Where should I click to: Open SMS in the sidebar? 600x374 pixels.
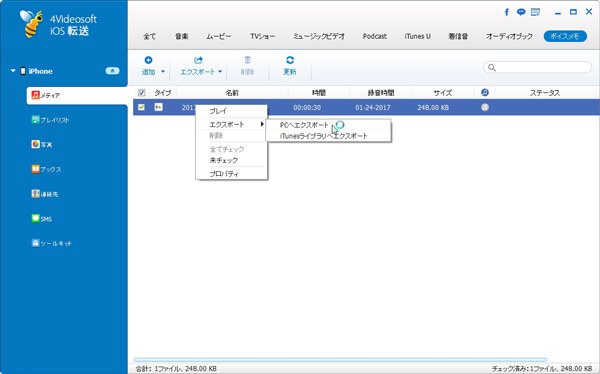tap(42, 219)
